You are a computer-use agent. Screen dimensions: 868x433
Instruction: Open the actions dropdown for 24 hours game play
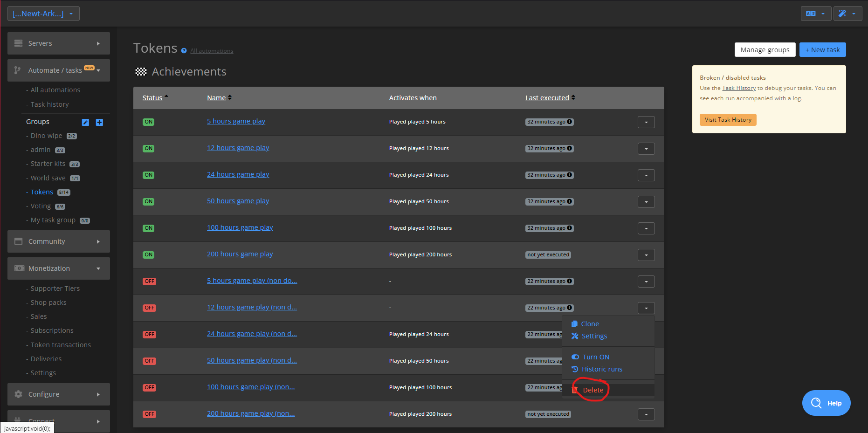click(646, 175)
